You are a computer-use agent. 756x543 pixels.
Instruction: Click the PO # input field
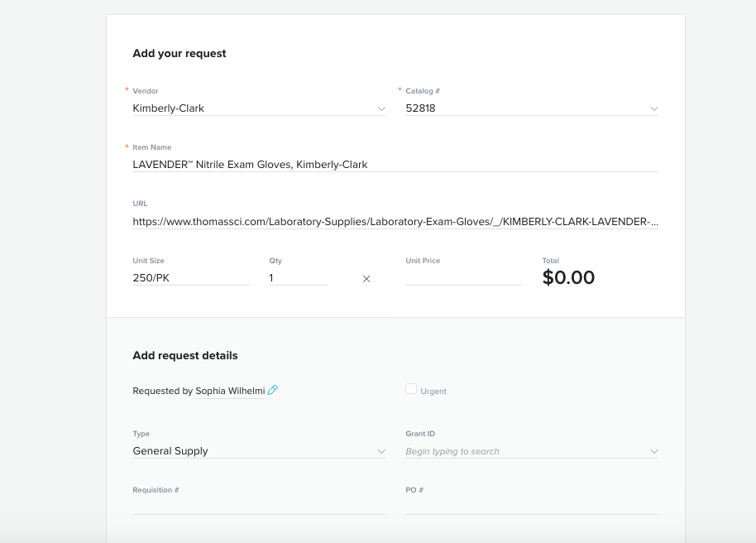click(x=532, y=507)
